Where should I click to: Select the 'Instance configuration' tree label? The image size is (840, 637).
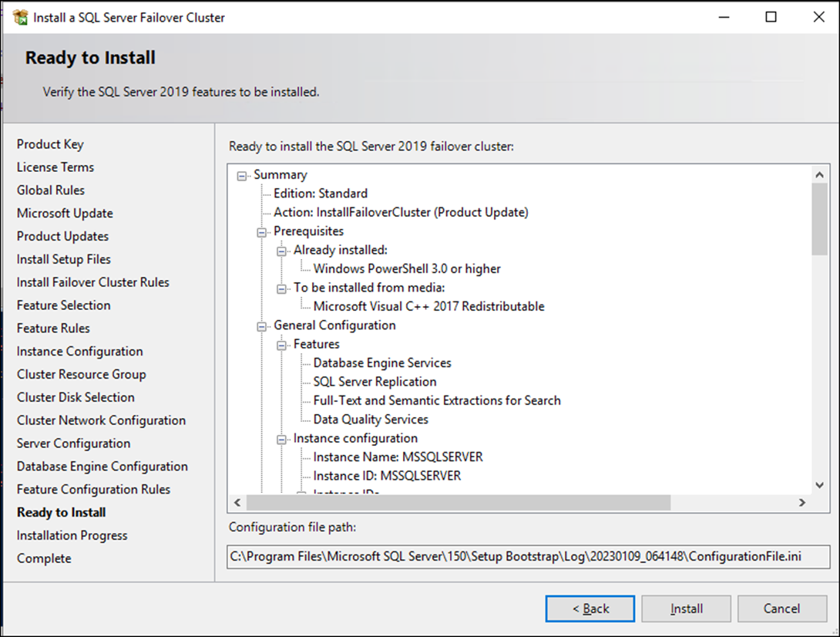356,439
